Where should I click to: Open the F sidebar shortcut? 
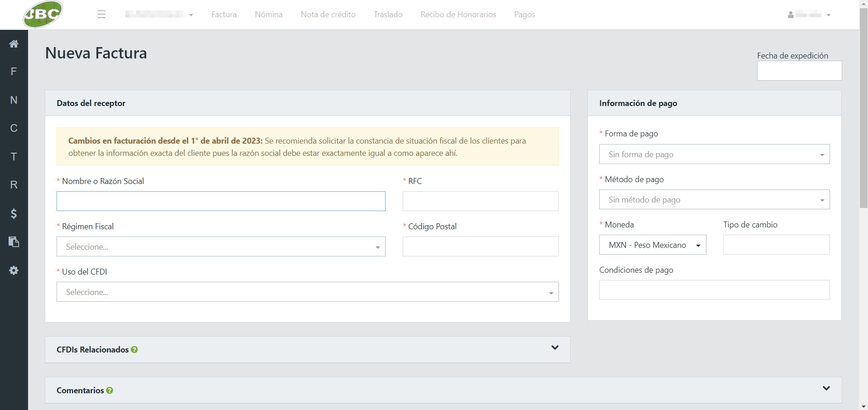tap(14, 72)
